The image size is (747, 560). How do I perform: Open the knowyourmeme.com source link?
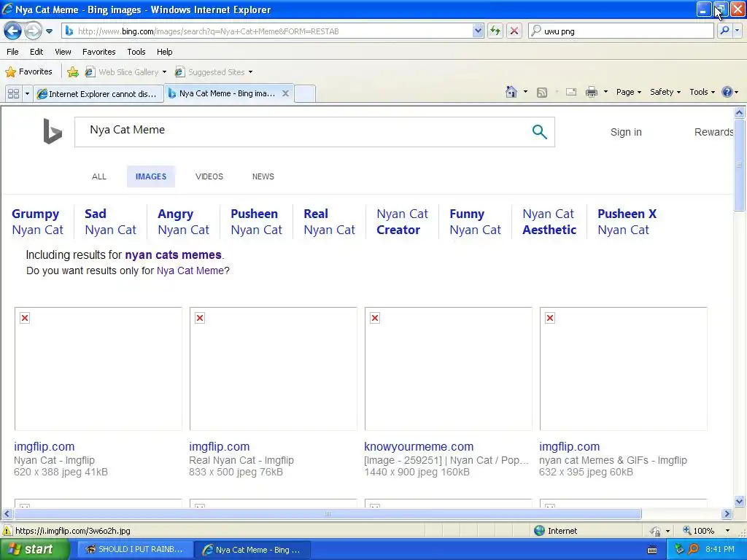(x=419, y=447)
